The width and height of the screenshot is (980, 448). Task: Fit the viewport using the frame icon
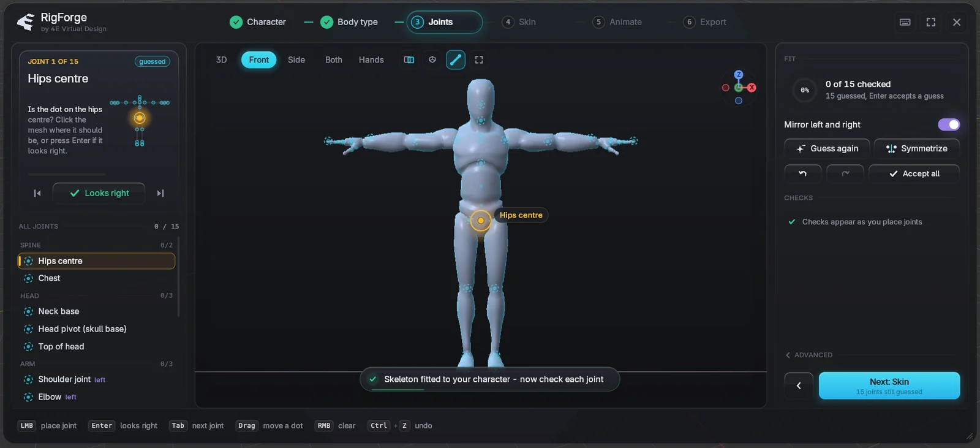(479, 59)
